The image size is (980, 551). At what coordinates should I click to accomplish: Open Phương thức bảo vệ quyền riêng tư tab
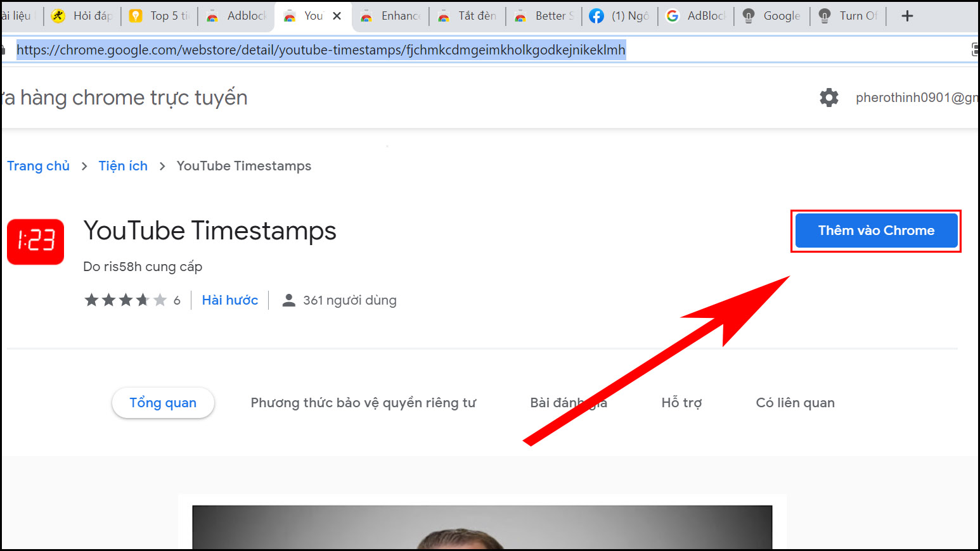click(363, 403)
